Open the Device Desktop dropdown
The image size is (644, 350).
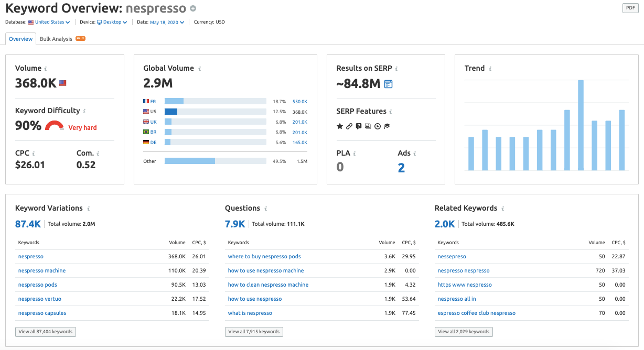point(112,22)
